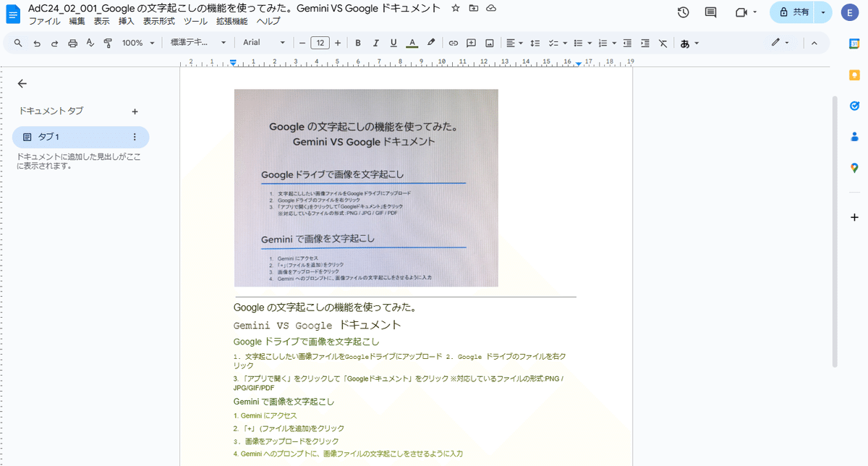Select the paint format tool

point(108,43)
